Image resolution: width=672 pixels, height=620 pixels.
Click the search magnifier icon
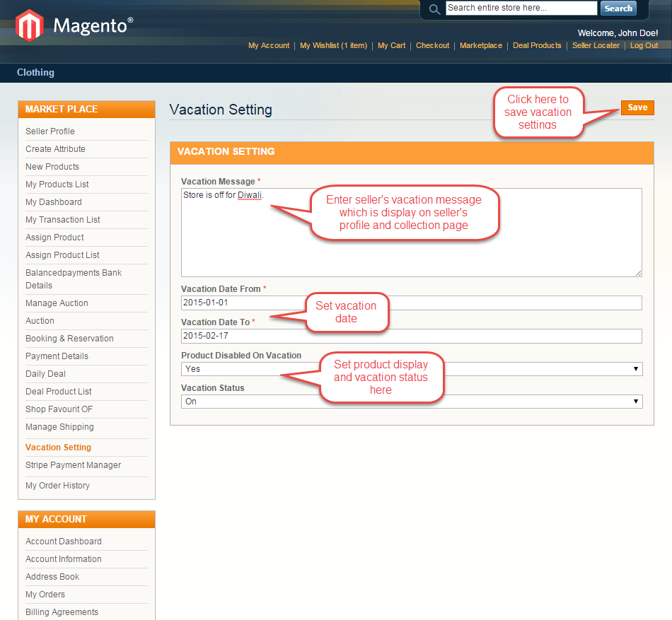pos(434,9)
